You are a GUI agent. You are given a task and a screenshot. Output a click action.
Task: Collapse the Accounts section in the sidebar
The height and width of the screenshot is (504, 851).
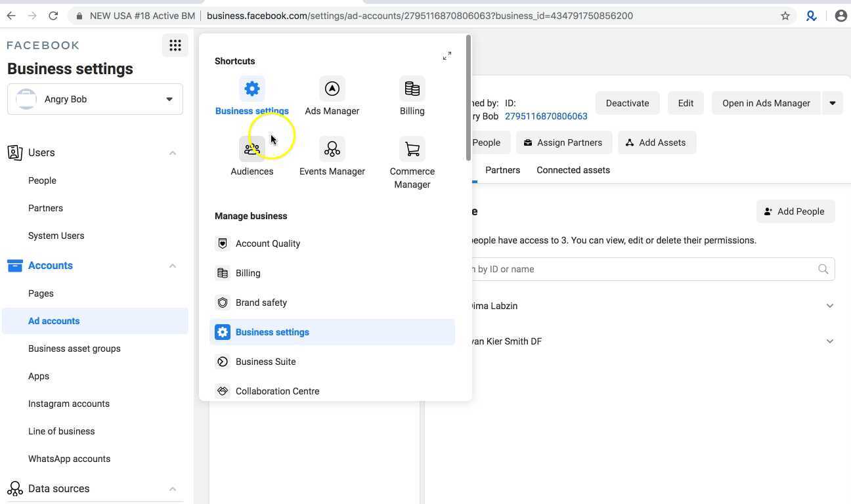tap(172, 265)
